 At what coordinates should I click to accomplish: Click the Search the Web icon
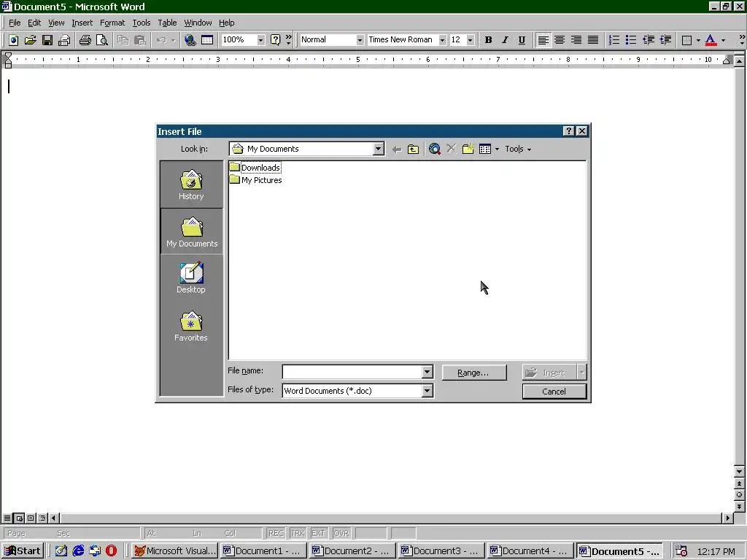pyautogui.click(x=435, y=149)
